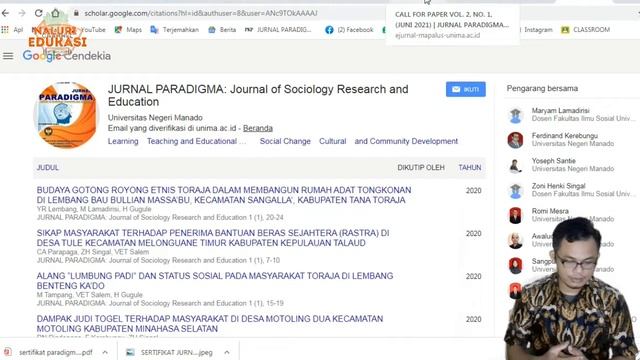Screen dimensions: 640x360
Task: Open co-author Zoni Henki Singal profile
Action: pyautogui.click(x=558, y=186)
